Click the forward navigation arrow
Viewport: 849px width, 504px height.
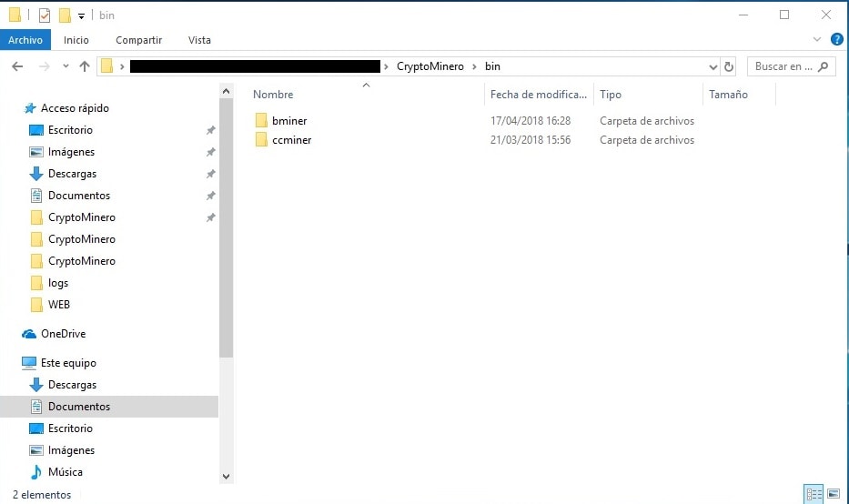click(x=45, y=66)
